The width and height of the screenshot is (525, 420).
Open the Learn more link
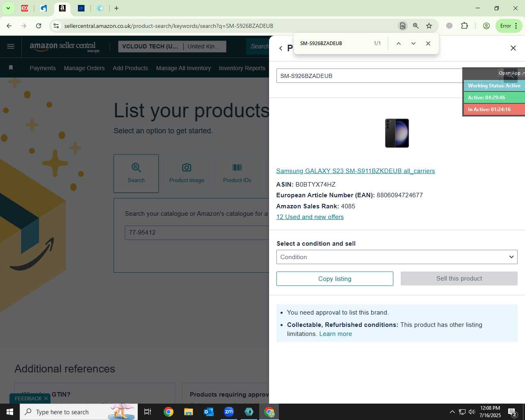click(336, 334)
